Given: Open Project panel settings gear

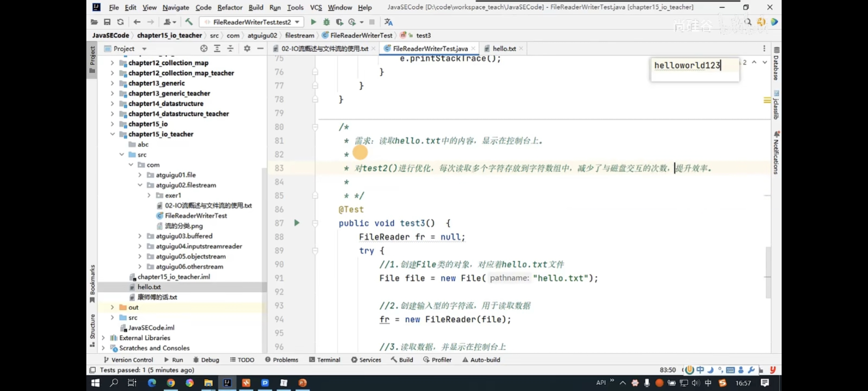Looking at the screenshot, I should click(247, 49).
